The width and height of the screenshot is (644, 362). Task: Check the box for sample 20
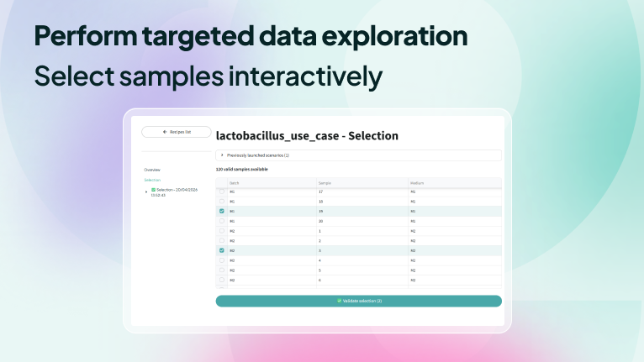[x=222, y=221]
